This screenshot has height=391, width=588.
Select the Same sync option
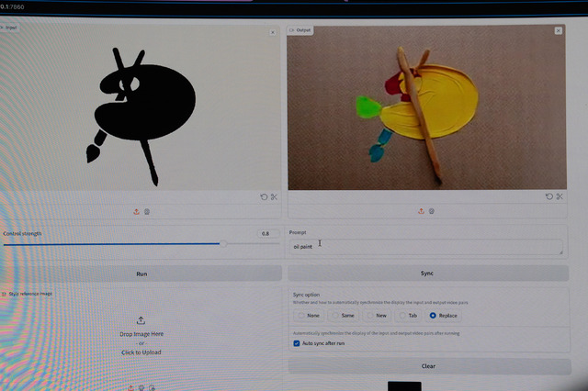[343, 316]
